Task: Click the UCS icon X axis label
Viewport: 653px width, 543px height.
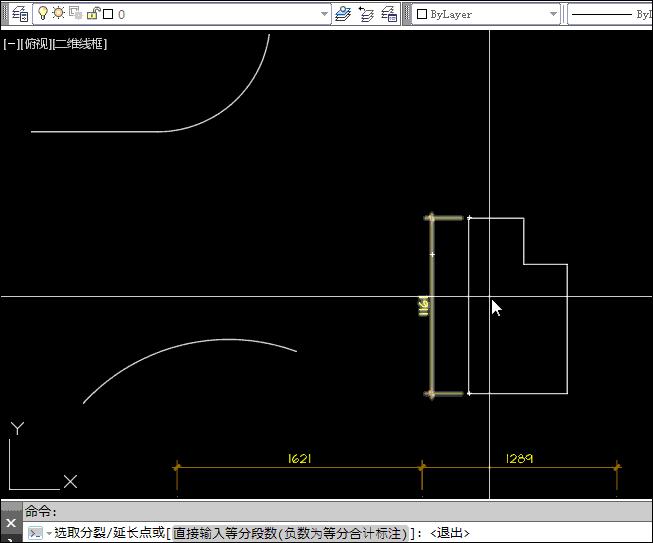Action: point(70,481)
